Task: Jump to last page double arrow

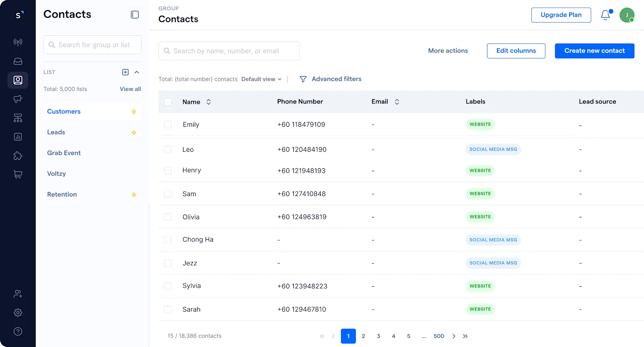Action: click(465, 336)
